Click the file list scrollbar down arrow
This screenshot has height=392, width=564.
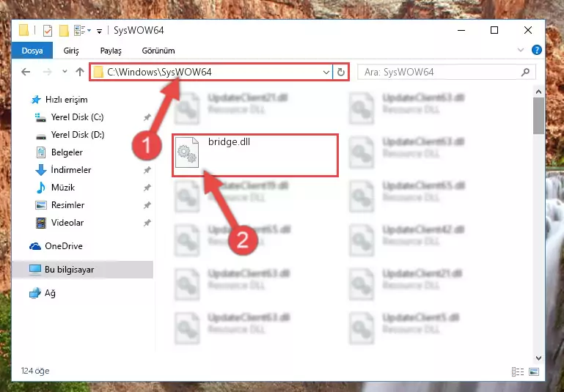538,358
